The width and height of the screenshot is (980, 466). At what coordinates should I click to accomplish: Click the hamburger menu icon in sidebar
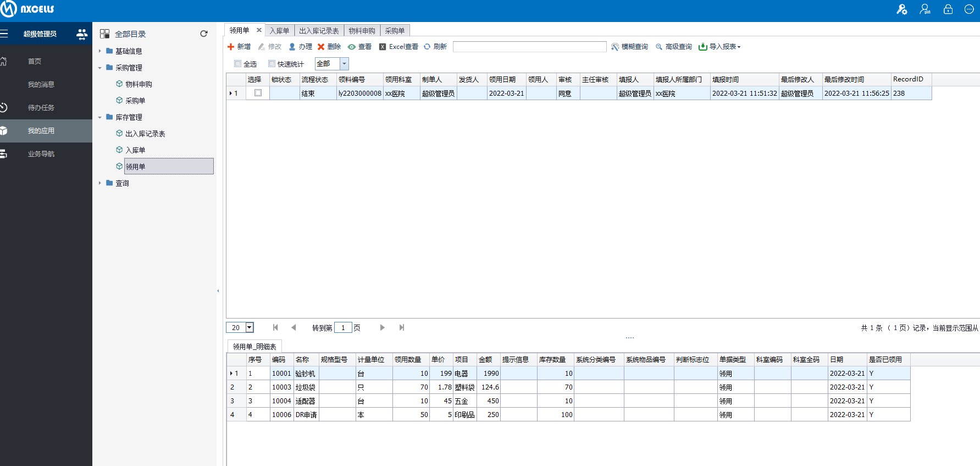tap(4, 34)
